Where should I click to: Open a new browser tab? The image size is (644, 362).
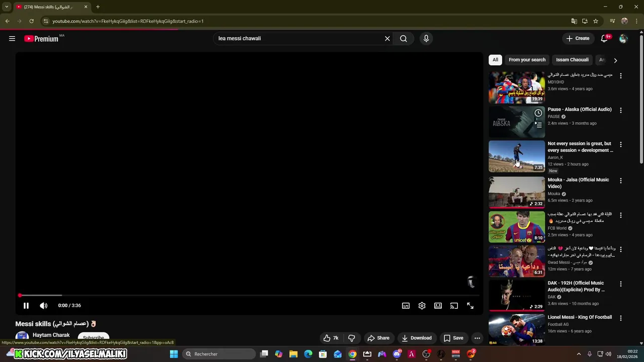pyautogui.click(x=98, y=7)
